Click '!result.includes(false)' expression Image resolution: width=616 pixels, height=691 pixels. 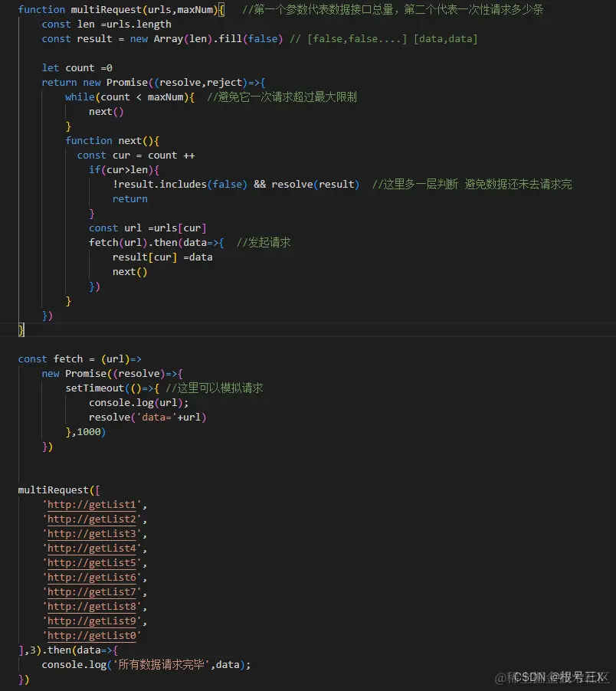coord(180,184)
